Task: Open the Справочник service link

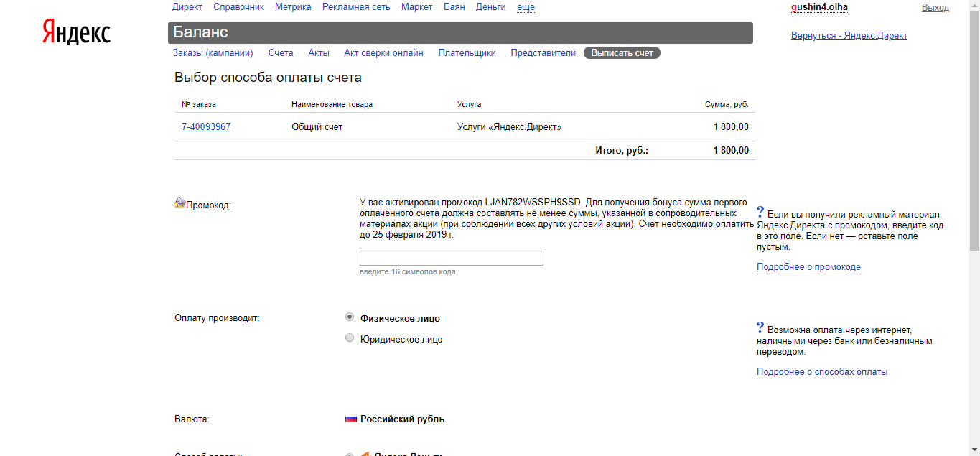Action: (x=238, y=7)
